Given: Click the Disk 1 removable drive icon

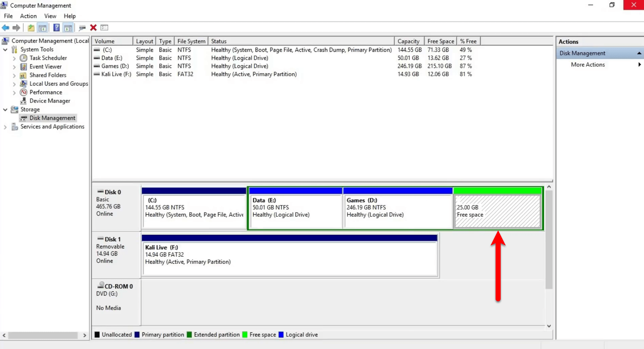Looking at the screenshot, I should [x=100, y=239].
